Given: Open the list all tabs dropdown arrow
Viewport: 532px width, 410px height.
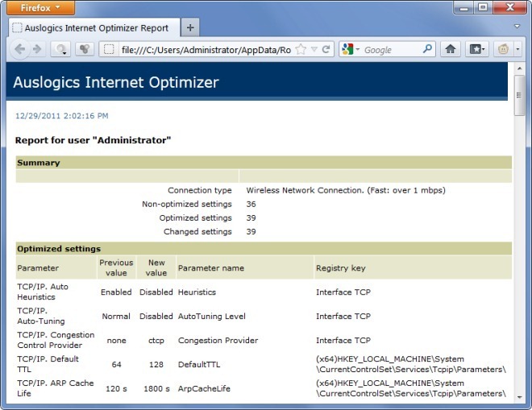Looking at the screenshot, I should 517,27.
